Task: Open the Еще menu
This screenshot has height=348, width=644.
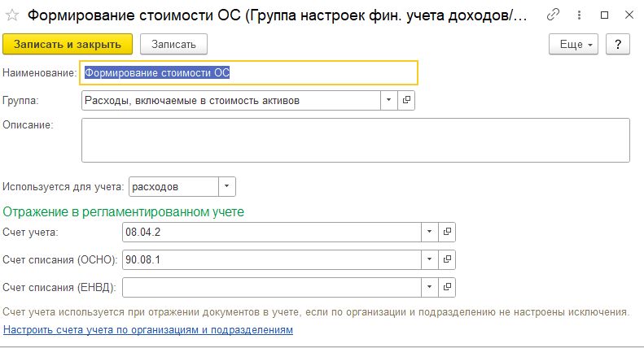Action: 574,44
